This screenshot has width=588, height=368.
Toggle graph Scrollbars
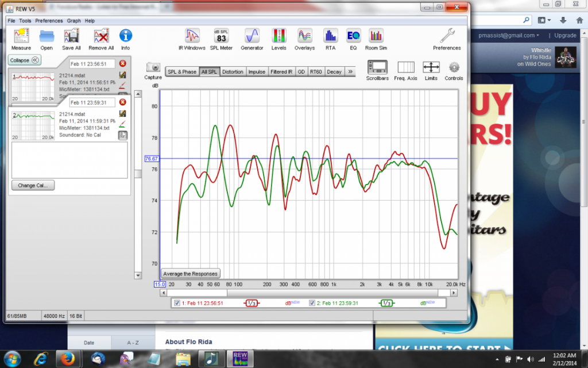coord(377,71)
